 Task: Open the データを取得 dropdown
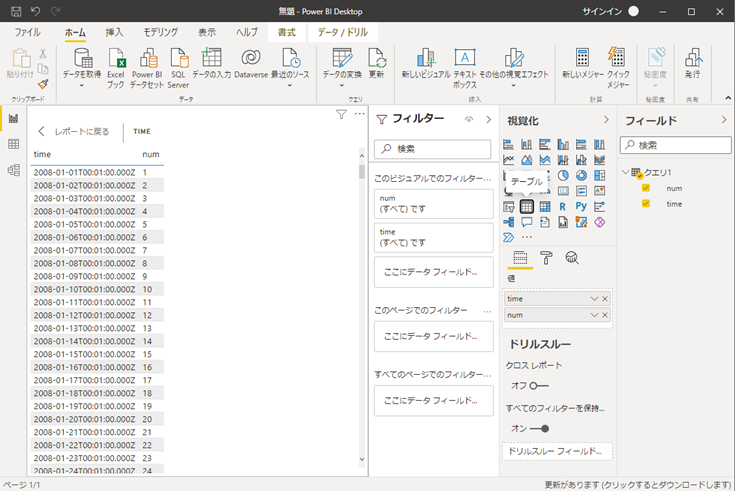[x=80, y=86]
